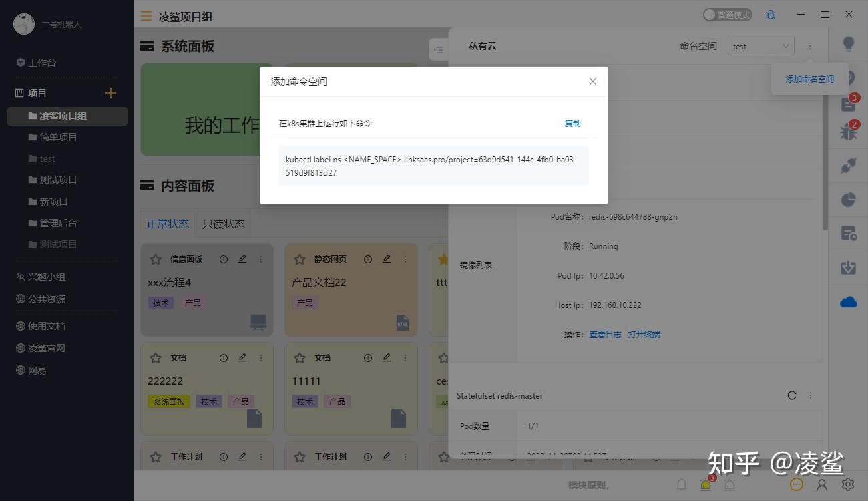Click the 查看日志 link for redis pod
This screenshot has height=501, width=868.
[605, 334]
